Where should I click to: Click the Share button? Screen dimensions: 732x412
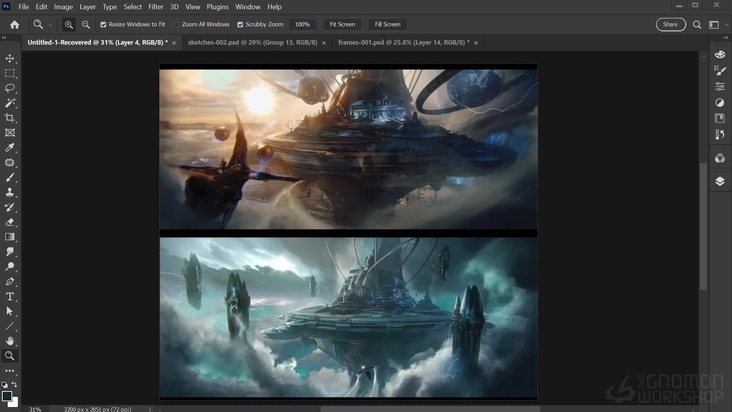pyautogui.click(x=670, y=24)
